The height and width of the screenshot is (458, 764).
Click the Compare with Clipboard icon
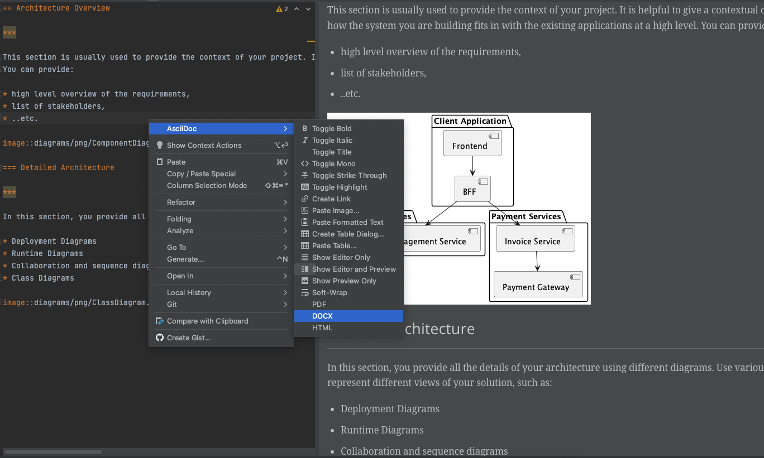pos(159,321)
